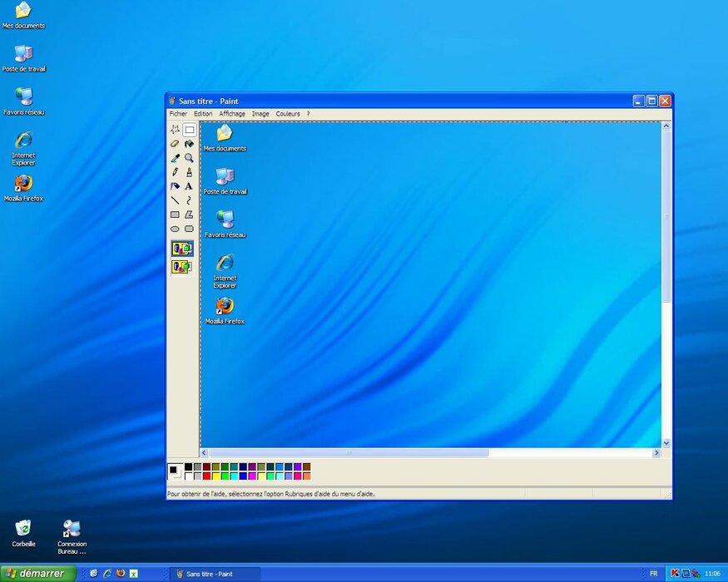Image resolution: width=728 pixels, height=582 pixels.
Task: Pick the Magnifier zoom tool
Action: point(189,158)
